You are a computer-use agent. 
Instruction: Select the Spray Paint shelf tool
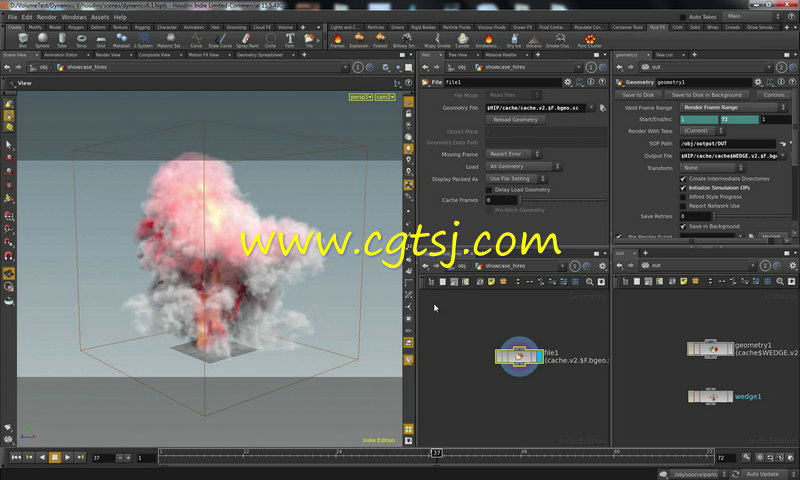(x=247, y=40)
